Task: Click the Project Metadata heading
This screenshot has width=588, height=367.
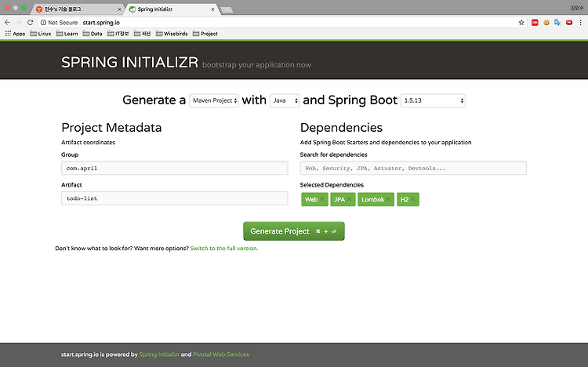Action: pos(111,128)
